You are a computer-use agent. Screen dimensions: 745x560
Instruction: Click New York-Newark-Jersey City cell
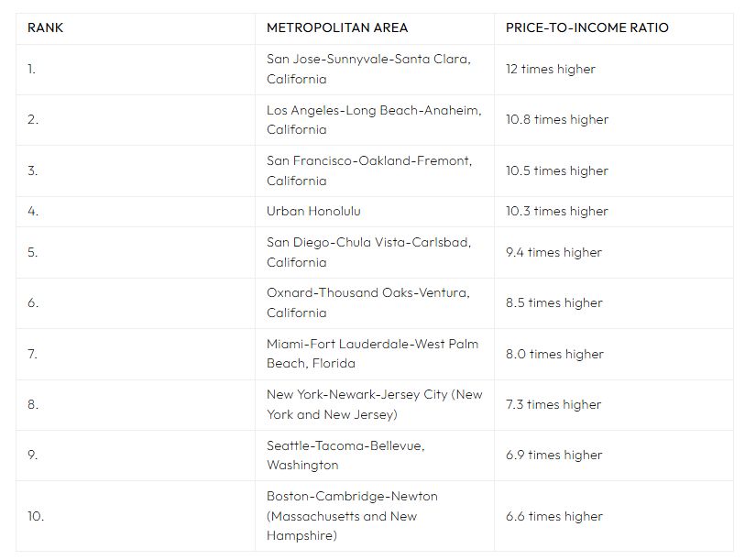[375, 405]
